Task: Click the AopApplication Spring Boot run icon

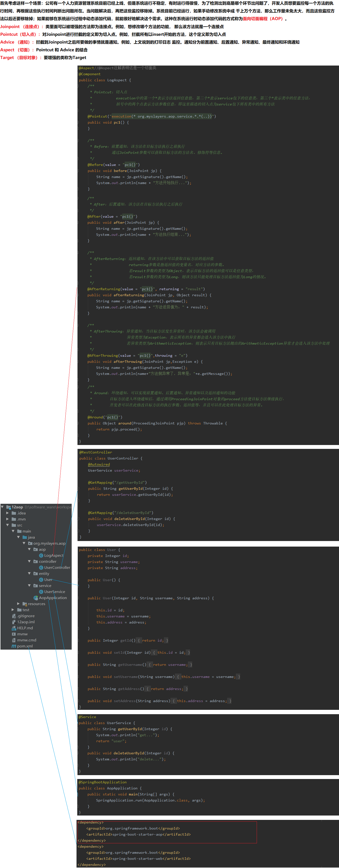Action: pyautogui.click(x=36, y=598)
